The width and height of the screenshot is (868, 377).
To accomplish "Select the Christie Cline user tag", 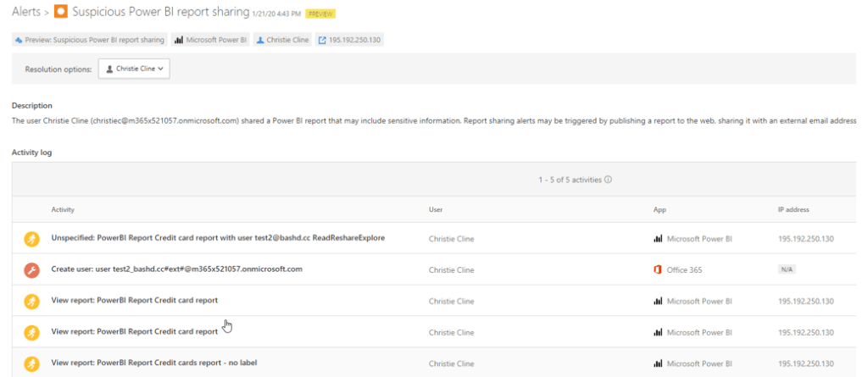I will (282, 40).
